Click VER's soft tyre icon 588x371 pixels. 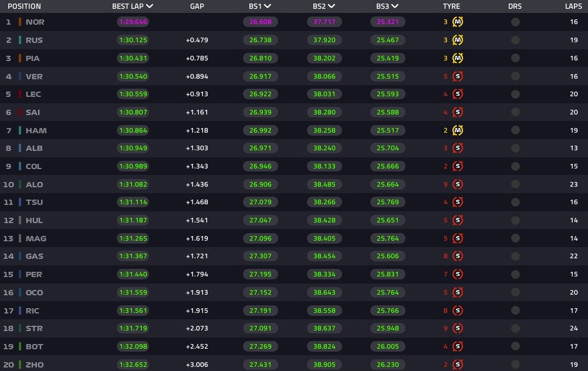point(458,76)
